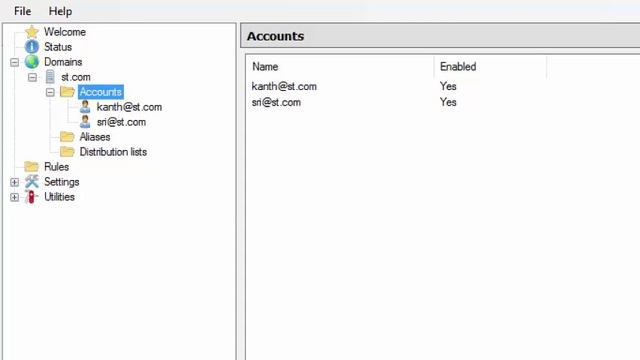The width and height of the screenshot is (640, 360).
Task: Select the st.com domain label
Action: 76,77
